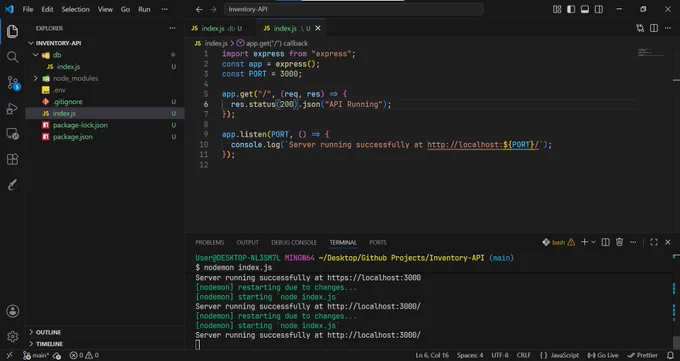680x361 pixels.
Task: Close the terminal panel
Action: tap(668, 242)
